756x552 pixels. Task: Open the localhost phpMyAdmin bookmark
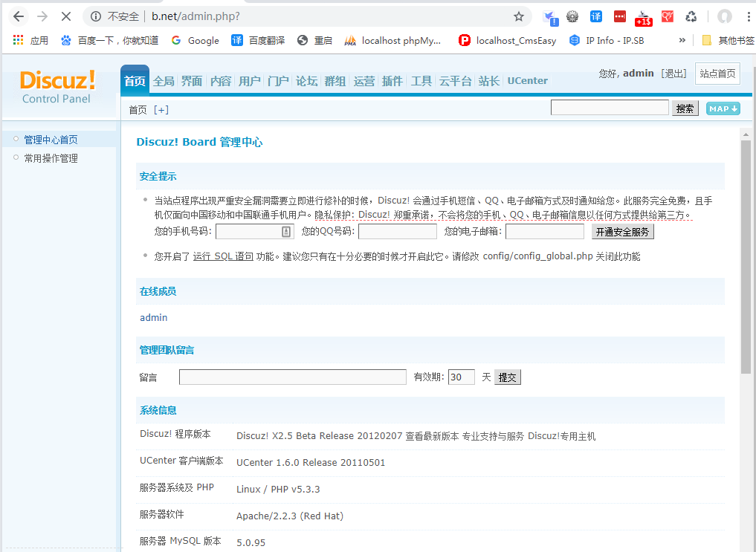pyautogui.click(x=393, y=40)
